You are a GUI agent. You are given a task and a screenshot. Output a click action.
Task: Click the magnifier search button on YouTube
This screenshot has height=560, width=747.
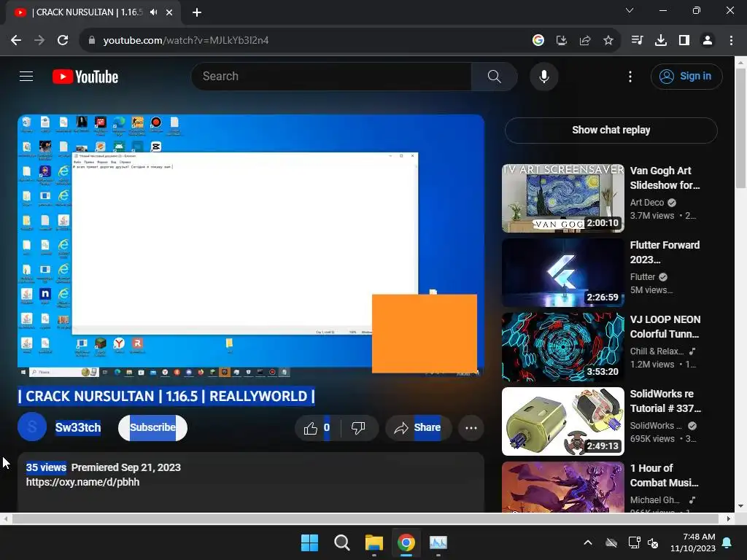coord(494,76)
